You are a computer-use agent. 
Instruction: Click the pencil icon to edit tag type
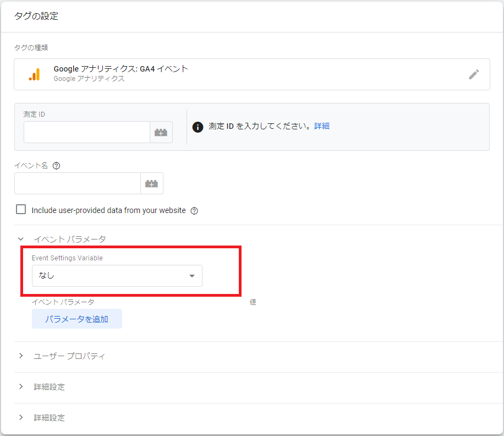(474, 74)
